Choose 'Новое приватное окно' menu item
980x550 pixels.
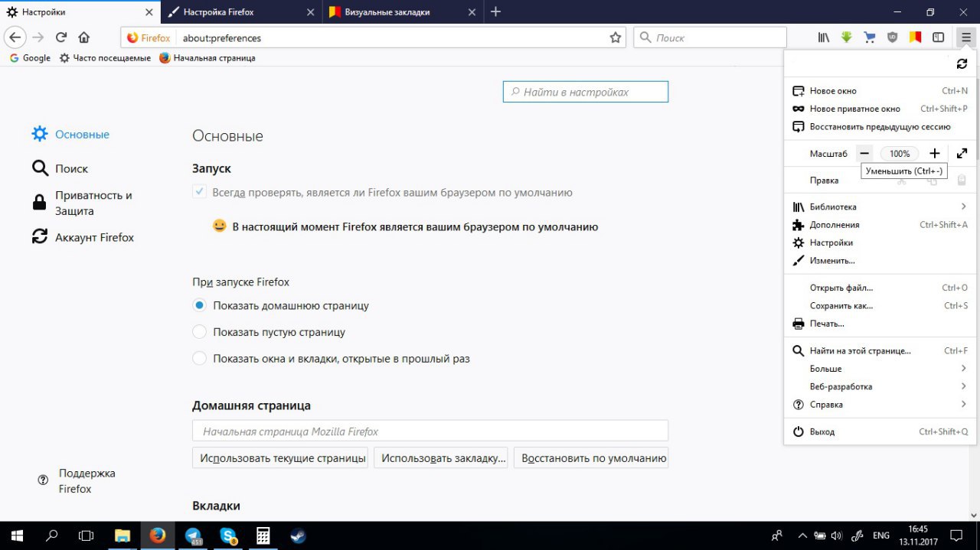(880, 109)
